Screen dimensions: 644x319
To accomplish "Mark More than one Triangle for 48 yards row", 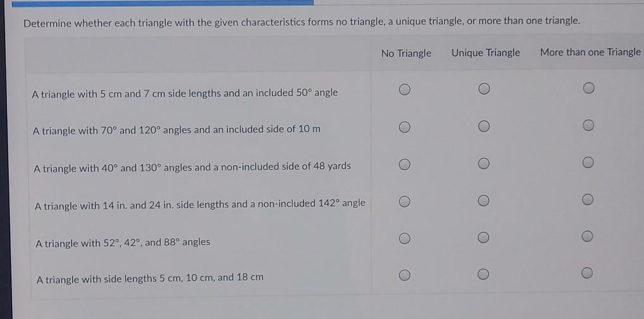I will [x=588, y=164].
